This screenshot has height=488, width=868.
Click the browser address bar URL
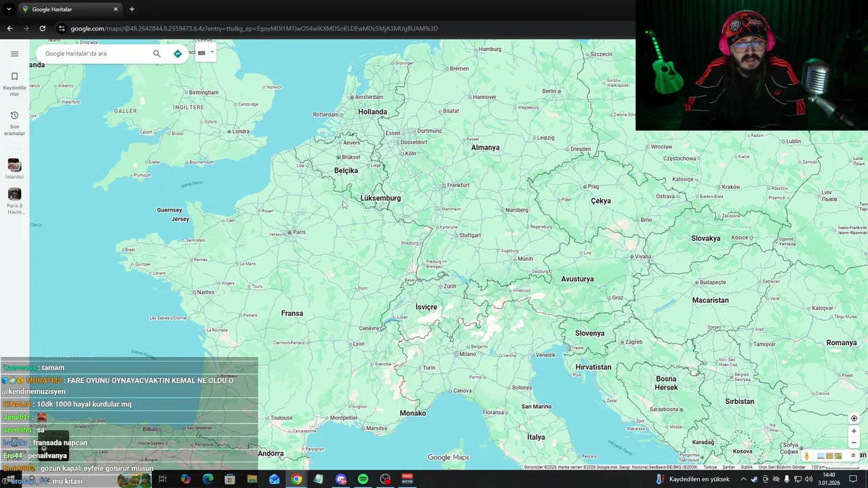(254, 28)
